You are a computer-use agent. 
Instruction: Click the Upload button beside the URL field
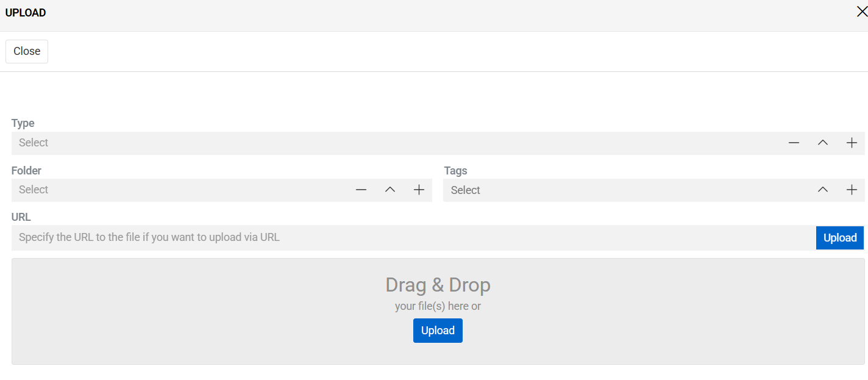(840, 237)
